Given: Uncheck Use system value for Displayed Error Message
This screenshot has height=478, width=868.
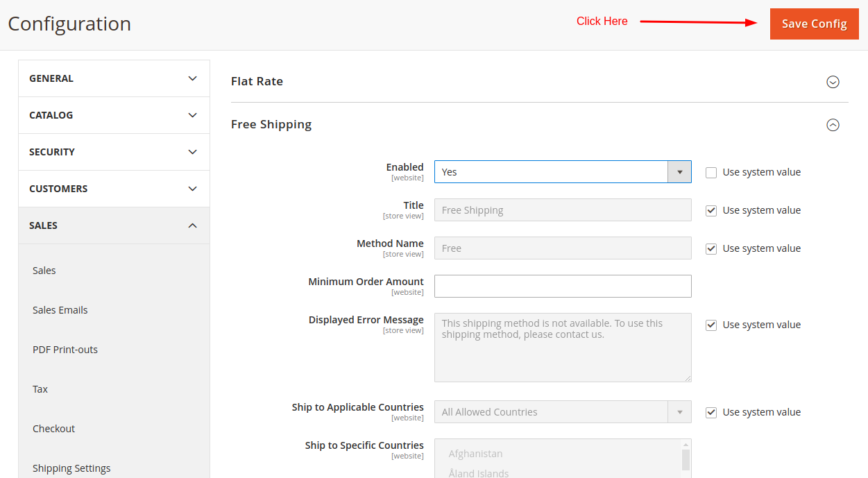Looking at the screenshot, I should coord(711,325).
